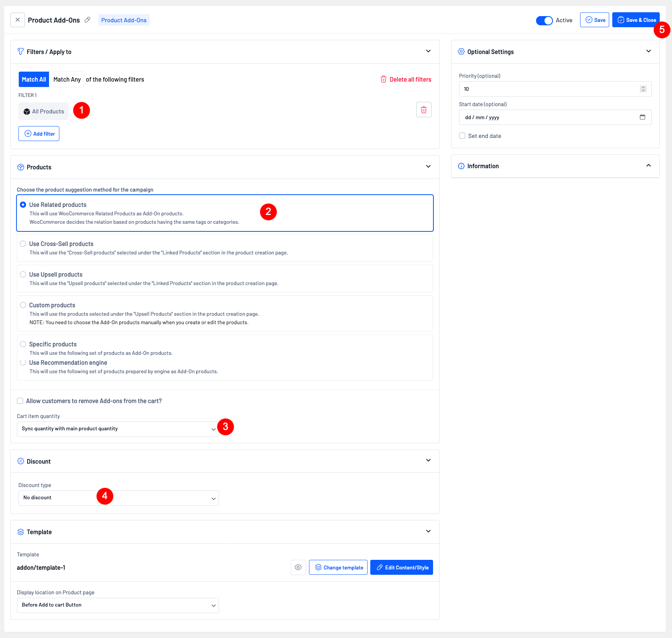Select the Use Cross-Sell products option
The height and width of the screenshot is (638, 672).
23,244
